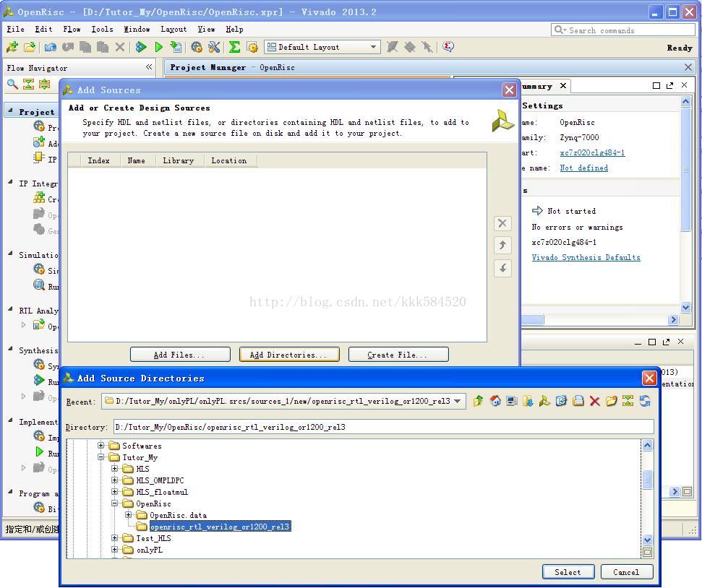The width and height of the screenshot is (702, 588).
Task: Expand the HLS_OMPLDPC folder
Action: click(x=115, y=480)
